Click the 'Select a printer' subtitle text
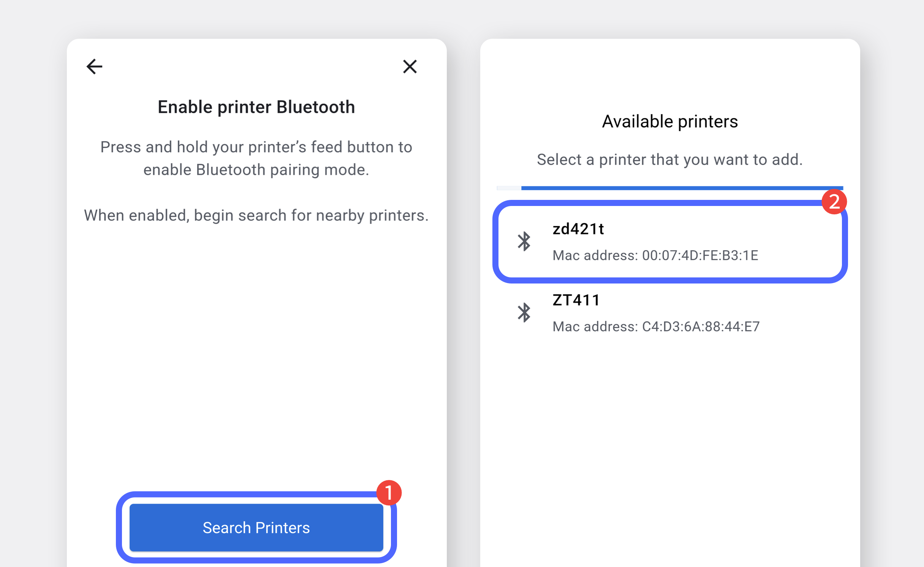Image resolution: width=924 pixels, height=567 pixels. point(669,160)
